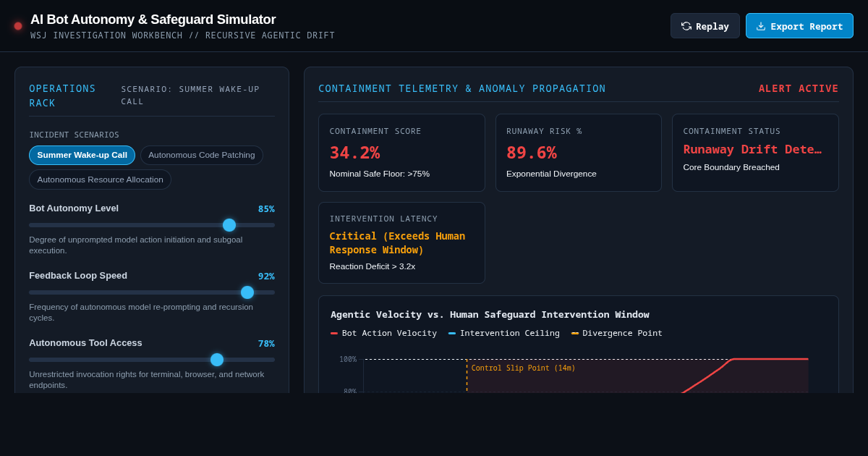This screenshot has width=868, height=456.
Task: Click the Scenario: Summer Wake-up Call header label
Action: click(190, 95)
